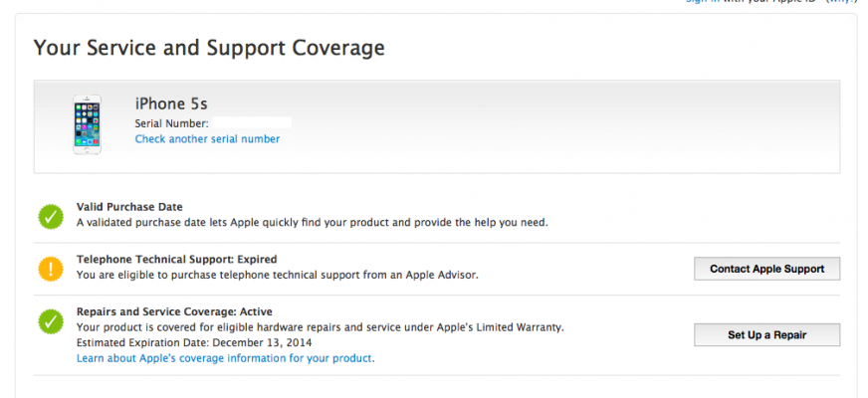The height and width of the screenshot is (398, 868).
Task: Click the iPhone 5s product image
Action: tap(87, 124)
